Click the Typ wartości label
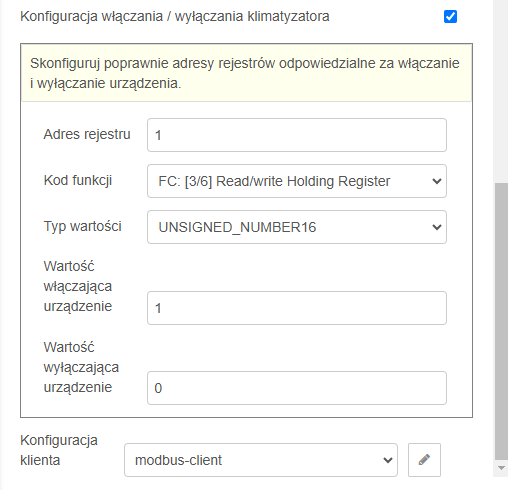This screenshot has width=508, height=490. (82, 226)
